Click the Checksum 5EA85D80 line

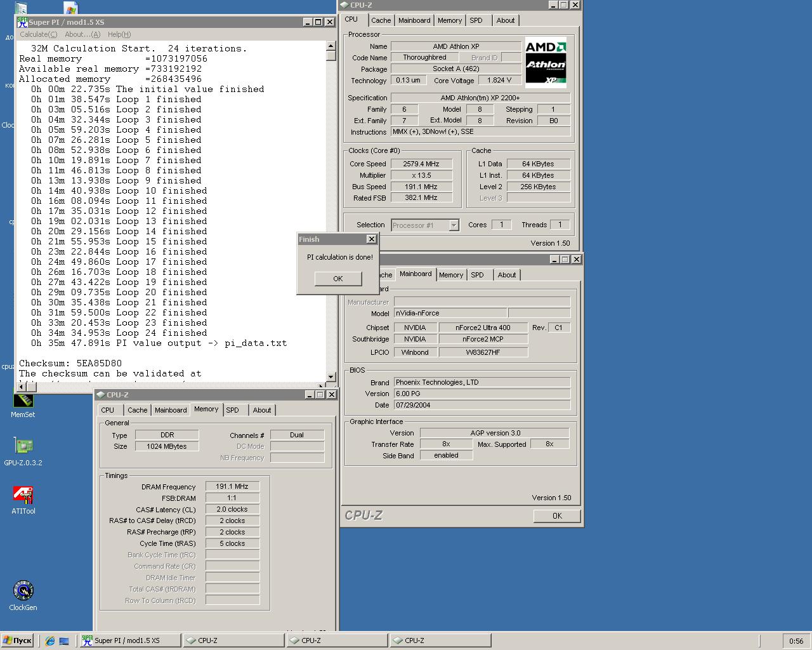click(70, 364)
